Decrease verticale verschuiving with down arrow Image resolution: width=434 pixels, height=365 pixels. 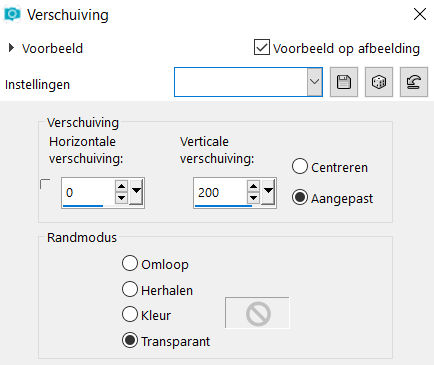pyautogui.click(x=254, y=198)
